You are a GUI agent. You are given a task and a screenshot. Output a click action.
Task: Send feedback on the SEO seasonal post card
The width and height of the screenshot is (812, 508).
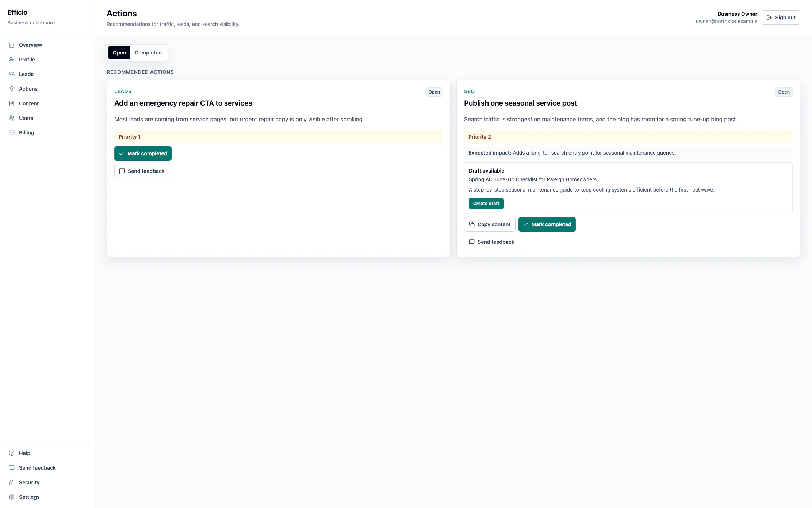pyautogui.click(x=491, y=242)
